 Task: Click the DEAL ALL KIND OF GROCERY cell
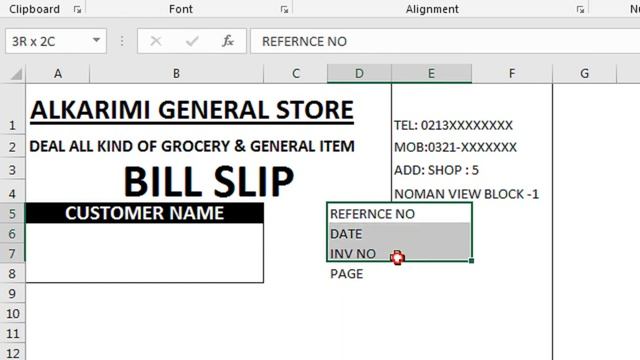point(192,146)
